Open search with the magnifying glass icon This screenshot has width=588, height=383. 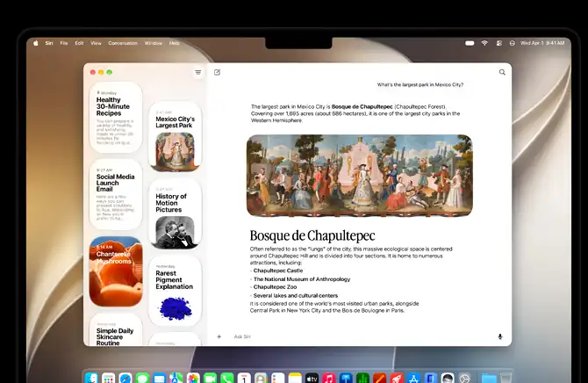tap(502, 72)
